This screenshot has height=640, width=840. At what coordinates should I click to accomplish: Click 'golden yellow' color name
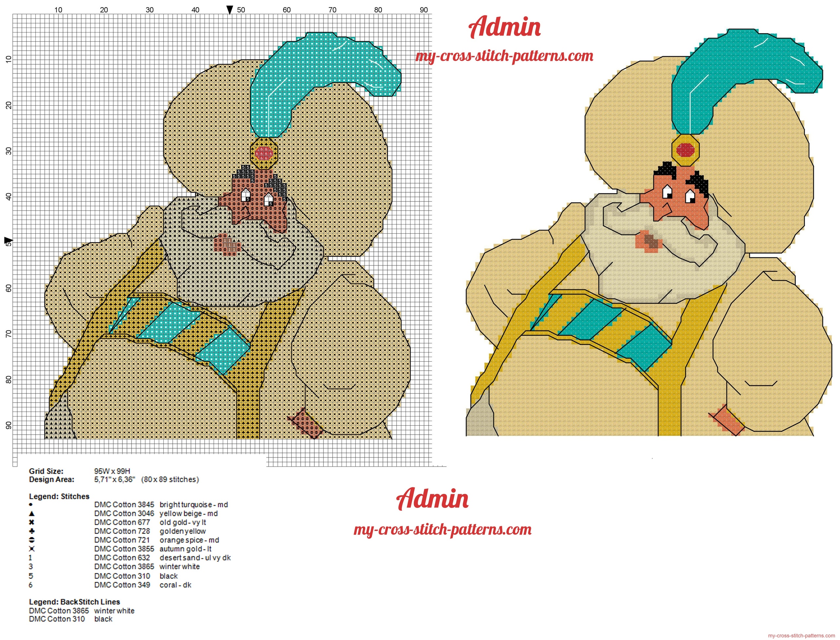coord(183,531)
